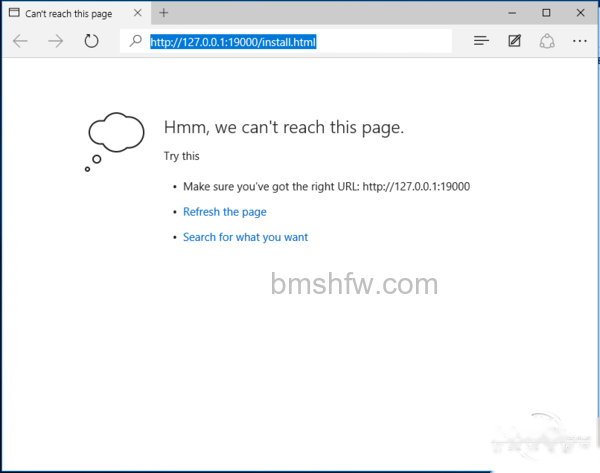Viewport: 600px width, 473px height.
Task: Click the page icon on the tab
Action: tap(14, 13)
